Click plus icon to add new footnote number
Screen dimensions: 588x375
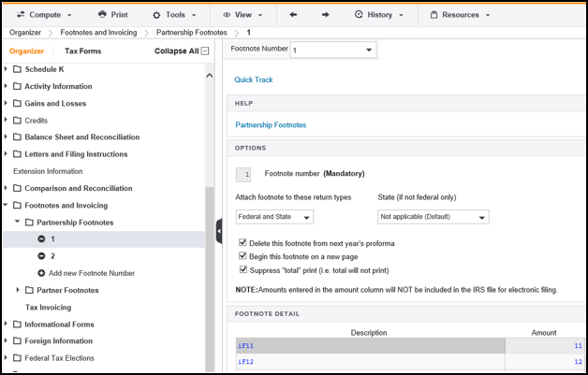(41, 273)
